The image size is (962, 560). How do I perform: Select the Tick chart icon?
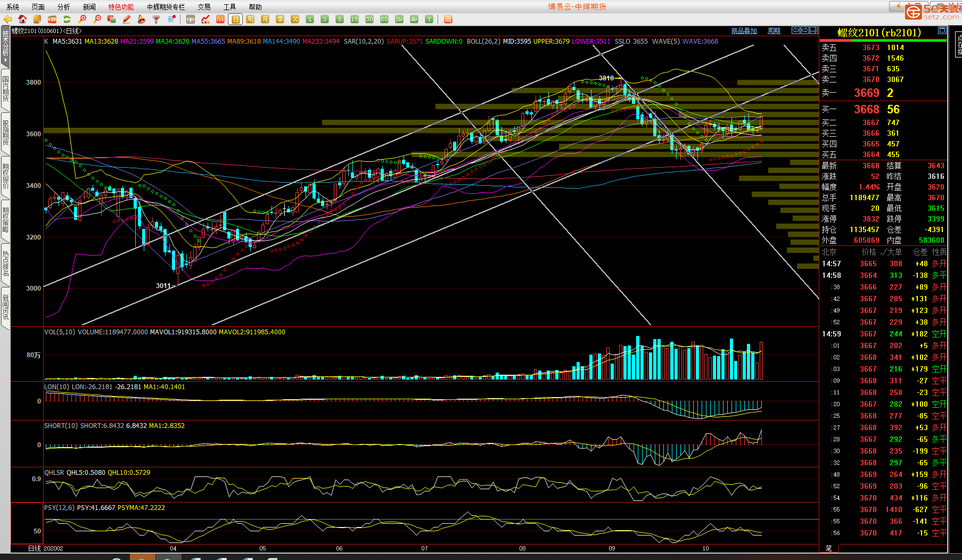[220, 19]
